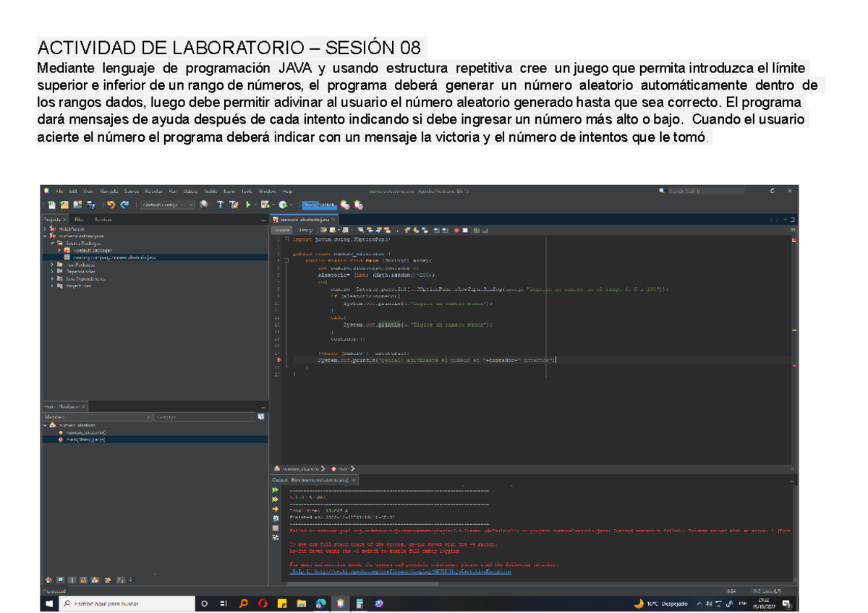The image size is (868, 613).
Task: Open the default config dropdown
Action: tap(168, 205)
